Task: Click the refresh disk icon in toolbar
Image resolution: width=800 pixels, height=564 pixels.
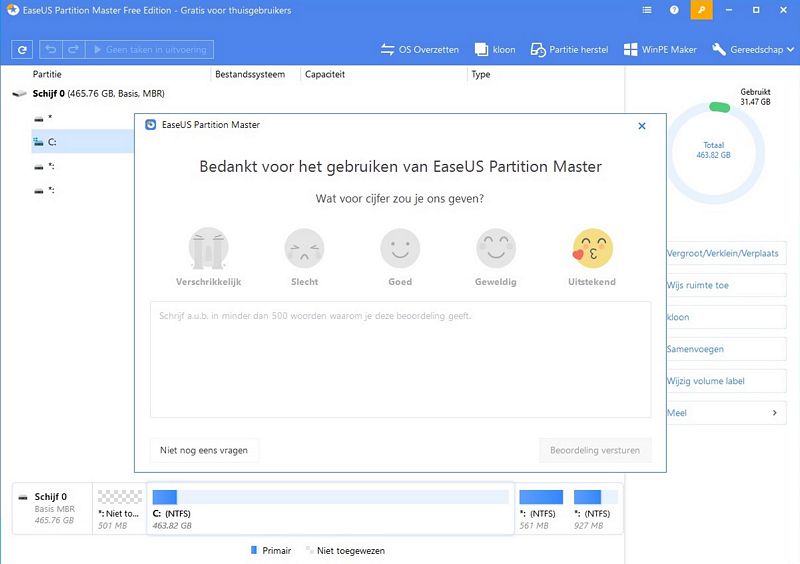Action: (x=22, y=50)
